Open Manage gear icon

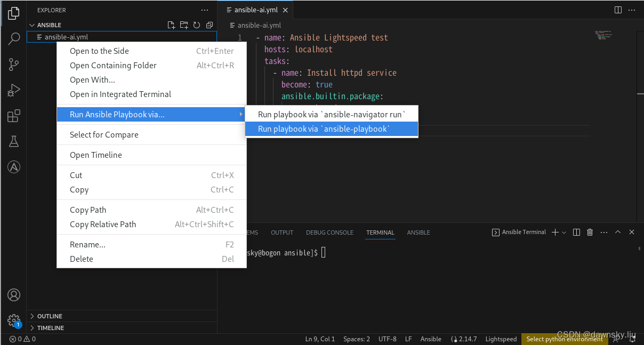(14, 320)
